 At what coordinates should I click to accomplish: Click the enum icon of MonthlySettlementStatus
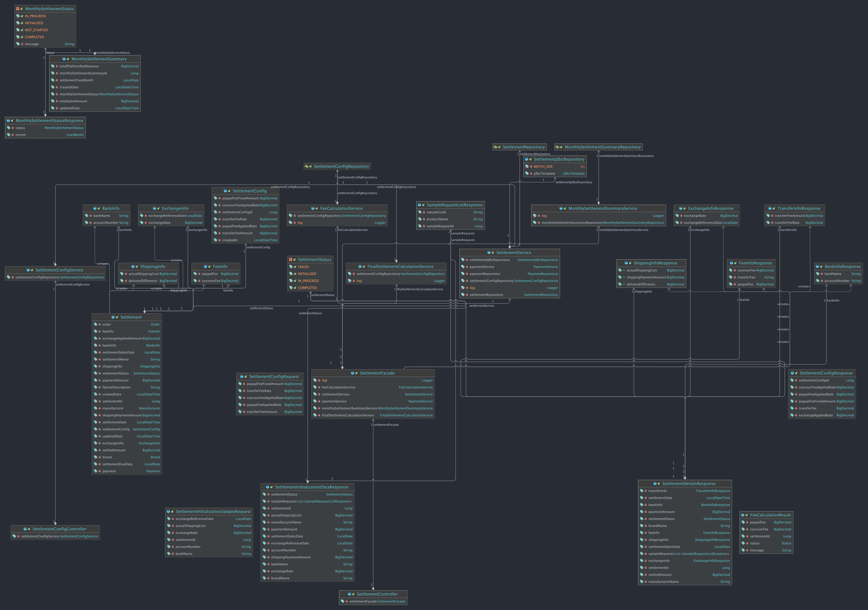click(x=18, y=9)
